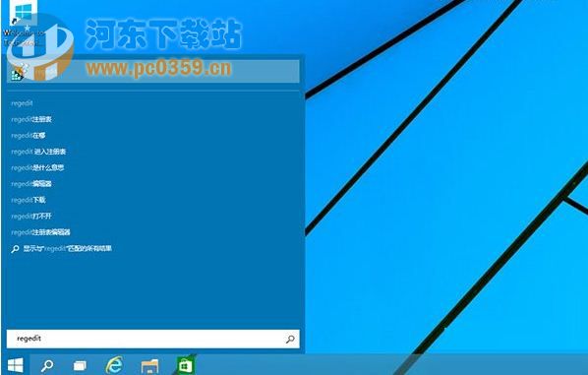Click the magnifier icon inside search box

click(290, 340)
